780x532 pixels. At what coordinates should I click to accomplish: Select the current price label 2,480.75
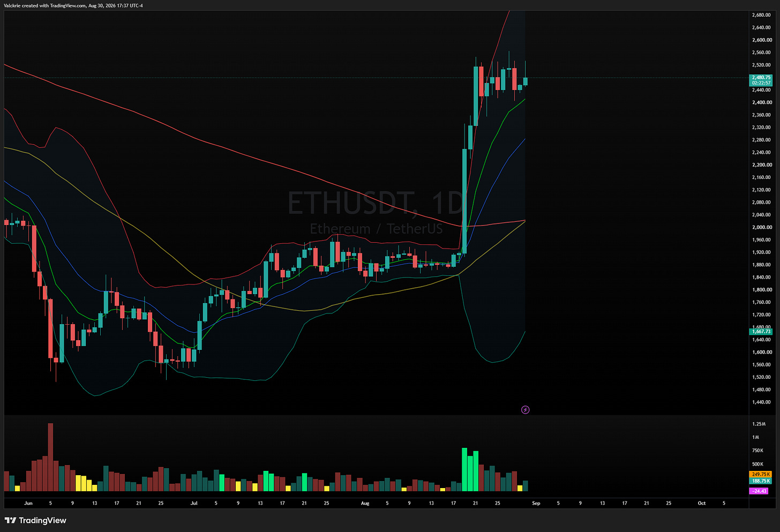point(761,78)
